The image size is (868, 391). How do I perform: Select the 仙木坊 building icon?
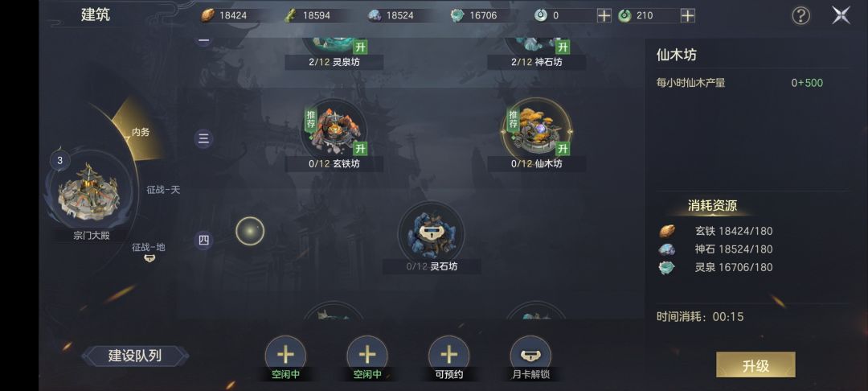point(537,129)
